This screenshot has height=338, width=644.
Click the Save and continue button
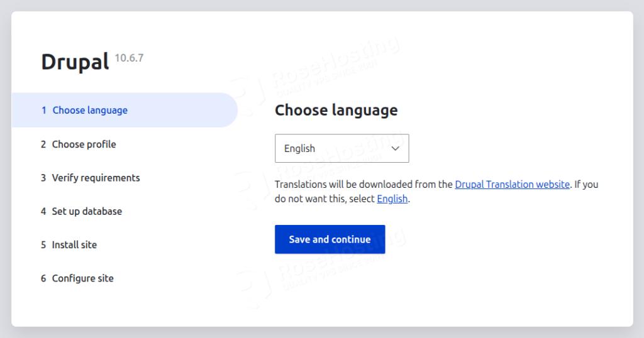click(330, 239)
